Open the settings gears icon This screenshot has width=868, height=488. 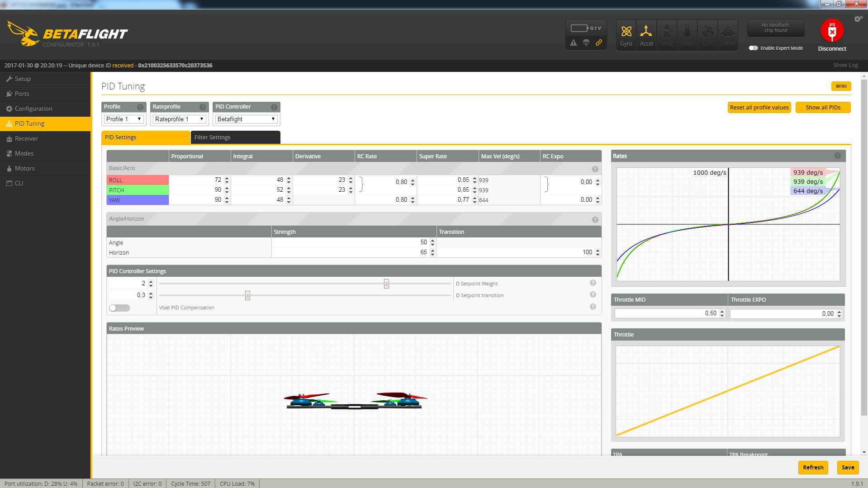coord(858,19)
